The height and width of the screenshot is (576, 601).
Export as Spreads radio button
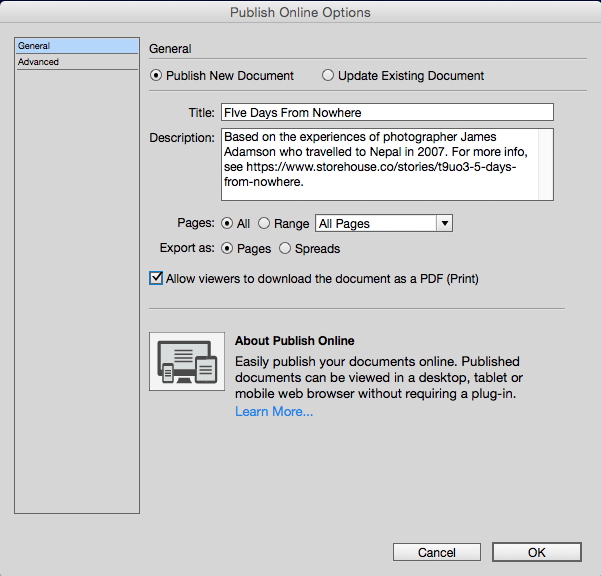pyautogui.click(x=285, y=249)
